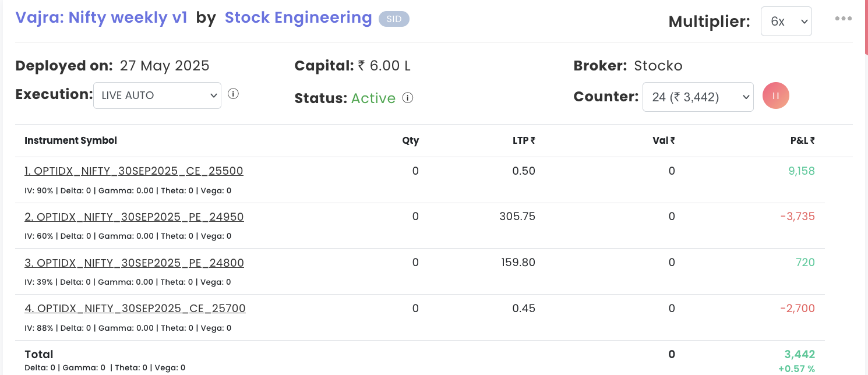Click the total P&L value 3,442
868x375 pixels.
click(x=799, y=355)
